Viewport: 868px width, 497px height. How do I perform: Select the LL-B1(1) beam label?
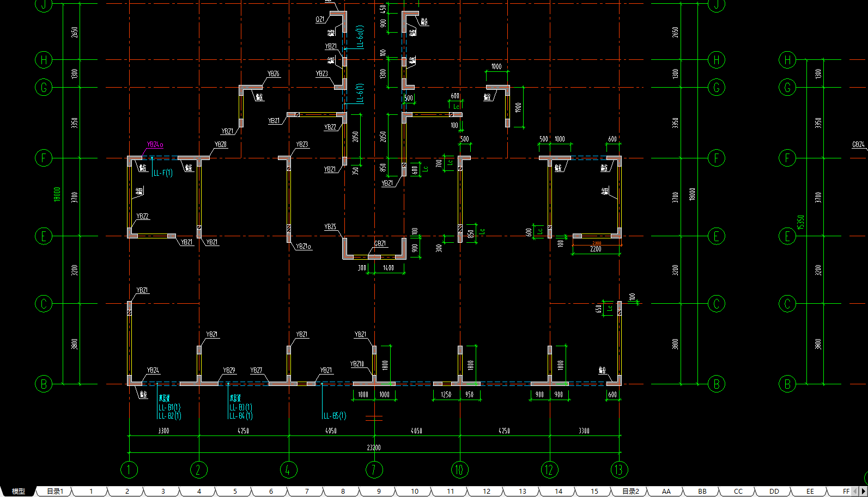tap(169, 408)
